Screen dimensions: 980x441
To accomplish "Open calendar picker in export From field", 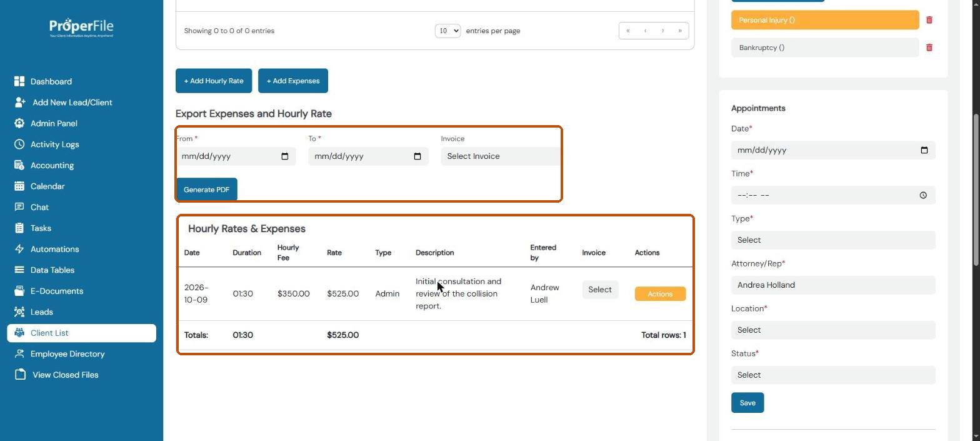I will (x=285, y=156).
